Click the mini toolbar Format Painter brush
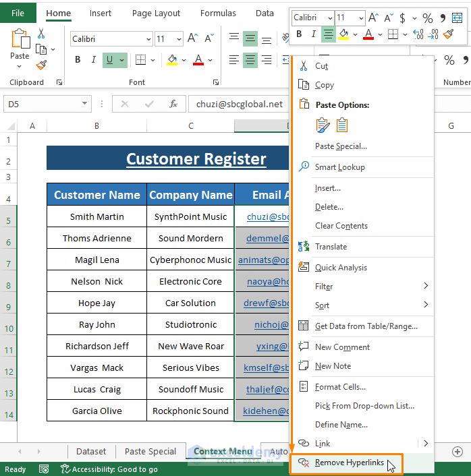 pos(449,34)
